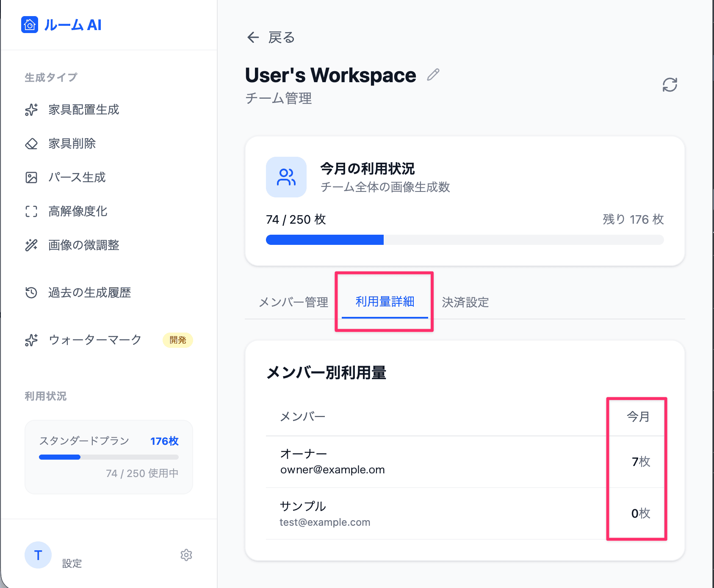
Task: Refresh usage data with the reload icon
Action: point(670,85)
